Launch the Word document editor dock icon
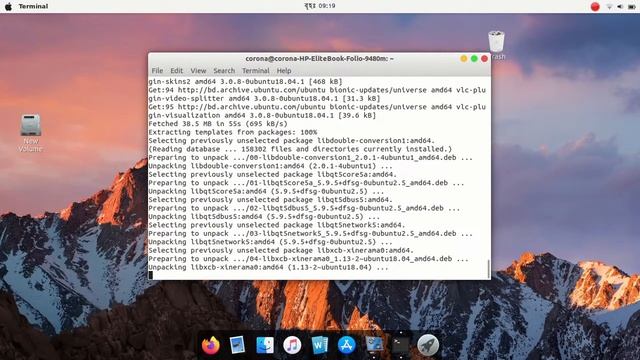 pyautogui.click(x=319, y=345)
